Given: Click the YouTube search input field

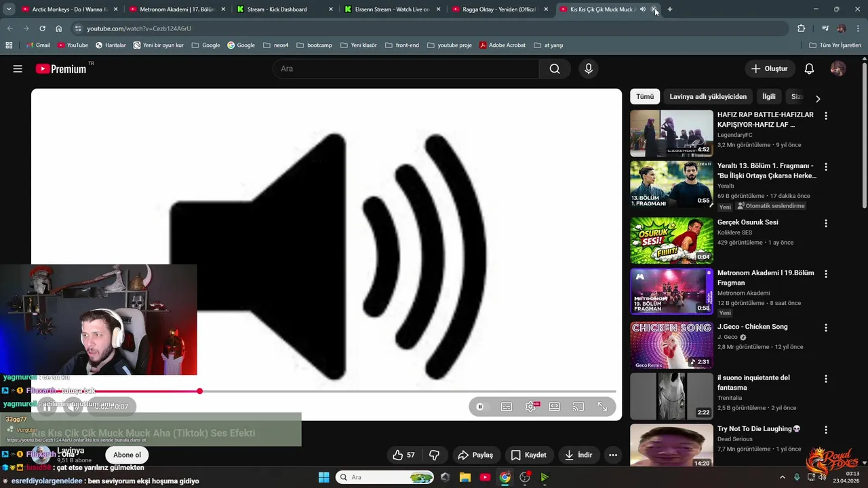Looking at the screenshot, I should [406, 68].
